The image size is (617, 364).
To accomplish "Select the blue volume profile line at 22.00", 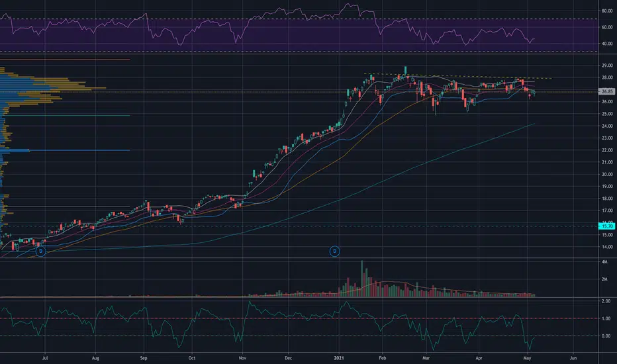I will pyautogui.click(x=65, y=150).
